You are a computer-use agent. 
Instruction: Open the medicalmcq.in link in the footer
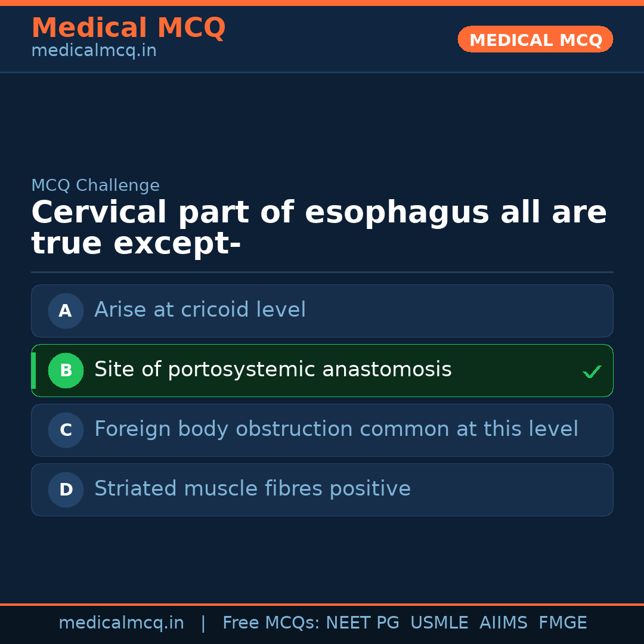click(x=121, y=623)
